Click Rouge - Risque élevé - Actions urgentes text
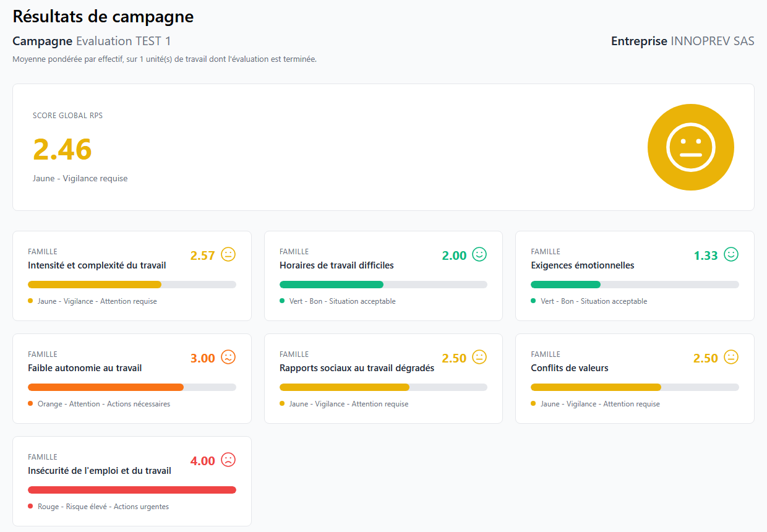 click(103, 507)
